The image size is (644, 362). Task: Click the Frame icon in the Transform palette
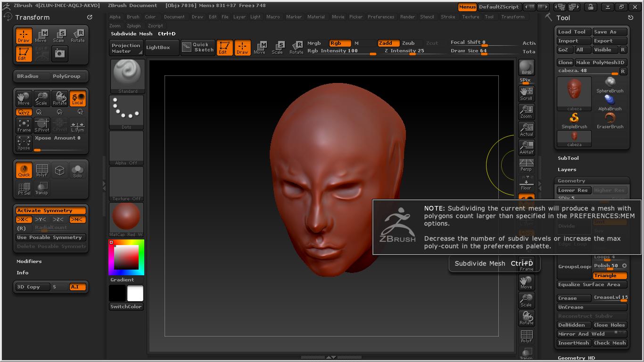[24, 125]
